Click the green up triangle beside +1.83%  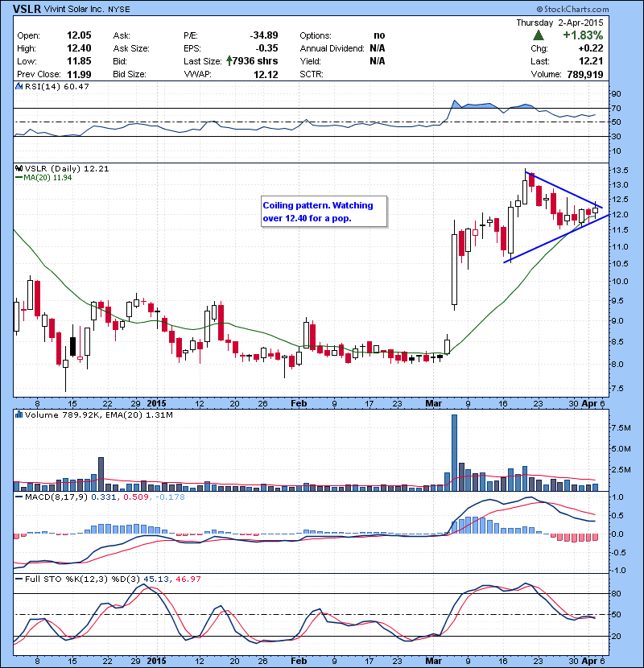coord(539,35)
